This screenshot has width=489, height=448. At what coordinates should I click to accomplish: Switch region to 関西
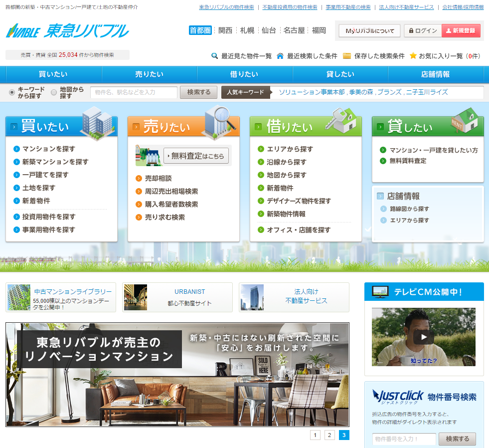[x=225, y=30]
